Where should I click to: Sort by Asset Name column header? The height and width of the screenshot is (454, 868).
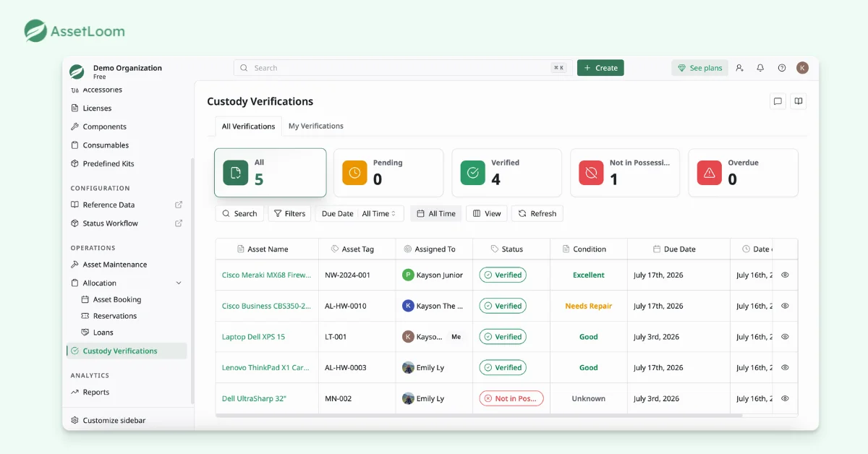pyautogui.click(x=267, y=249)
